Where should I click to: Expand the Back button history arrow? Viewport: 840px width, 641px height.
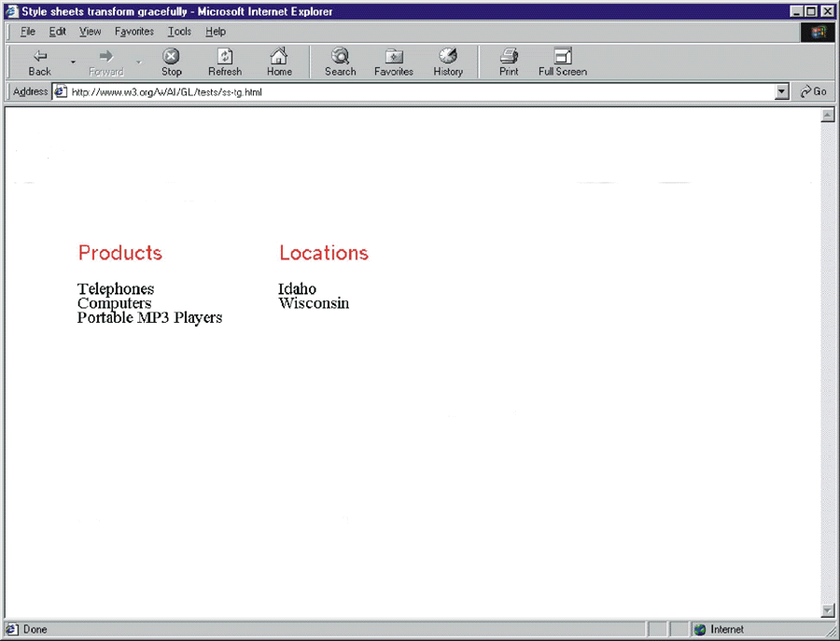[x=71, y=62]
